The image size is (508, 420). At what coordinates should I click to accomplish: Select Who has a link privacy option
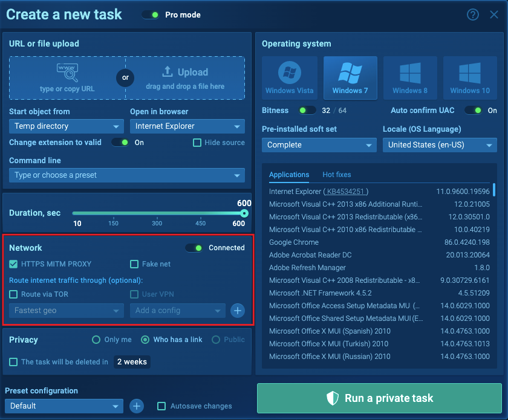pos(145,340)
